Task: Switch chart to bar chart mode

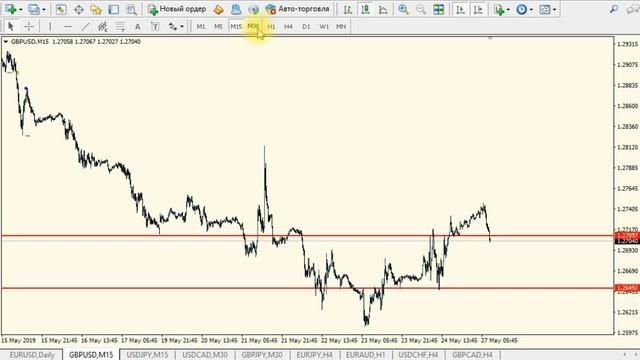Action: coord(347,9)
